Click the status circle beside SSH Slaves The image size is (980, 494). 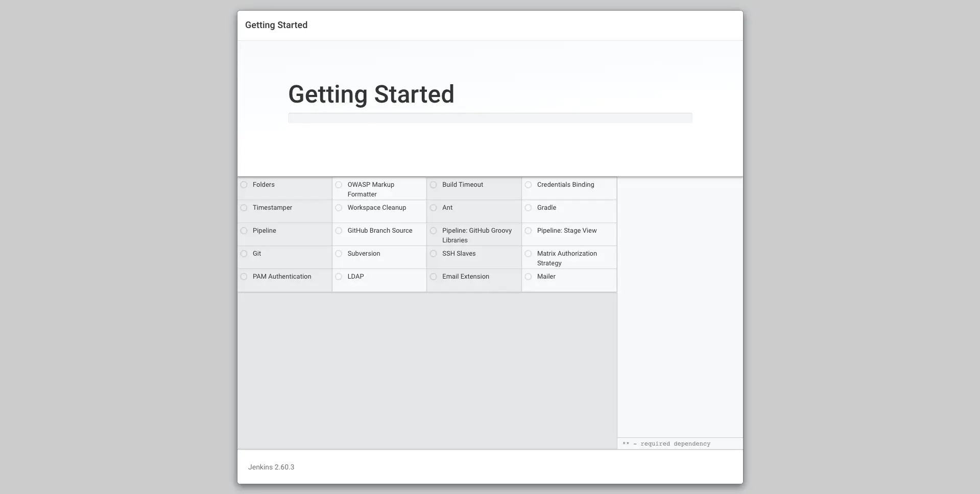[x=434, y=254]
